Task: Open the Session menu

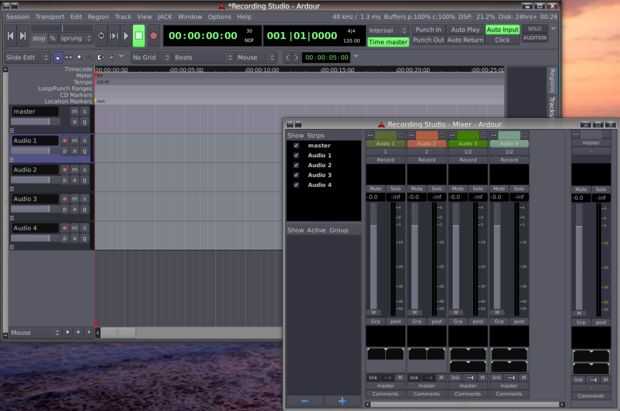Action: (18, 17)
